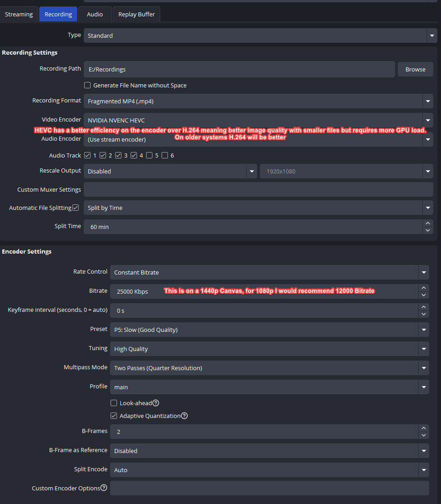Open the Multipass Mode dropdown
441x504 pixels.
click(x=269, y=368)
